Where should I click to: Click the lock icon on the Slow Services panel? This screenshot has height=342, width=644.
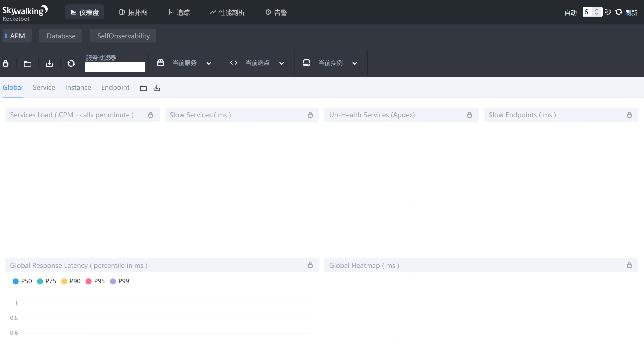click(x=310, y=115)
